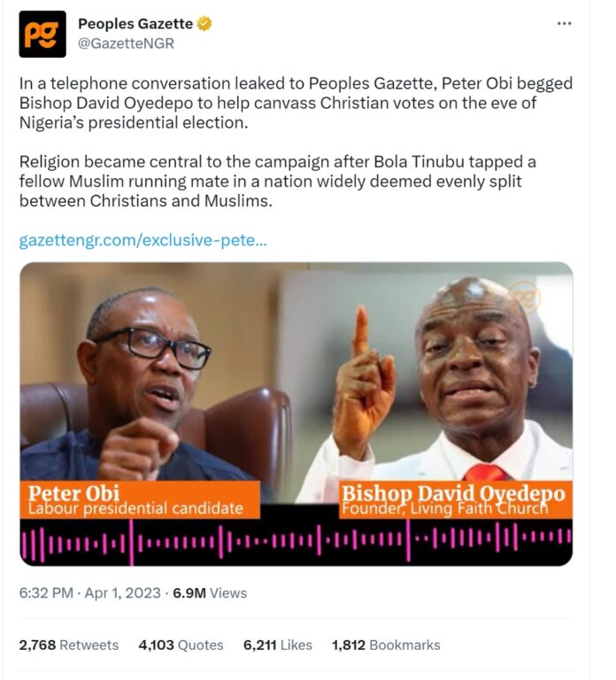Show the 4,103 Quotes list
The height and width of the screenshot is (680, 616).
[x=181, y=645]
